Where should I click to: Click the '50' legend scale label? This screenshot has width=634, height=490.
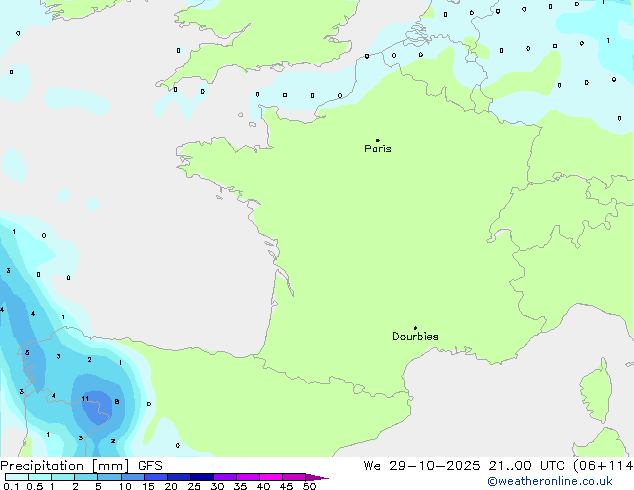coord(309,486)
